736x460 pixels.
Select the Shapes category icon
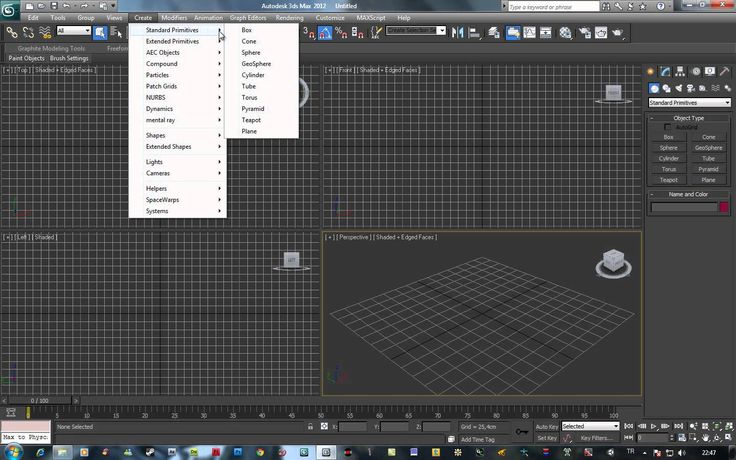click(668, 88)
